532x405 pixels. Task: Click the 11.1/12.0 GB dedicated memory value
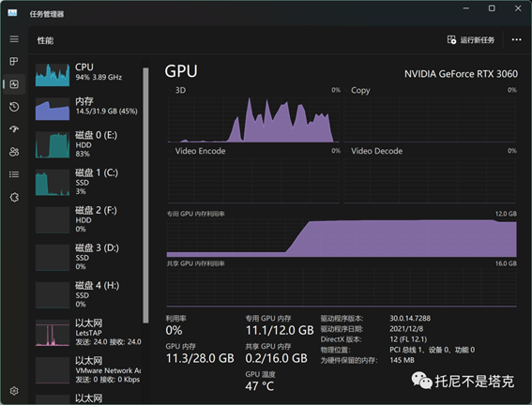point(280,330)
